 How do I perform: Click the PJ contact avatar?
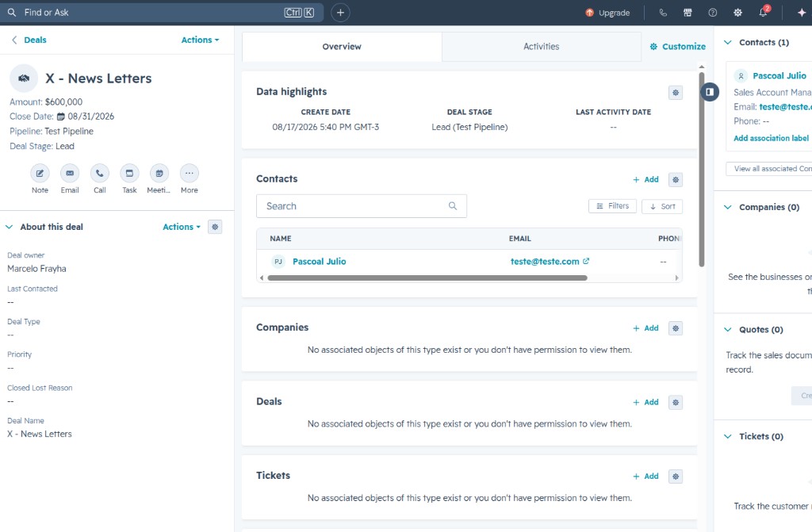(278, 262)
